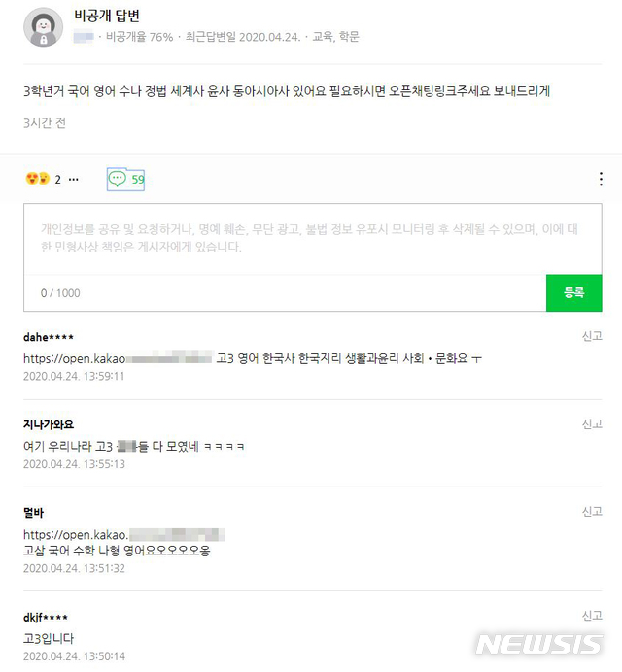Open dahe**** open.kakao link
The width and height of the screenshot is (622, 672).
click(x=118, y=358)
